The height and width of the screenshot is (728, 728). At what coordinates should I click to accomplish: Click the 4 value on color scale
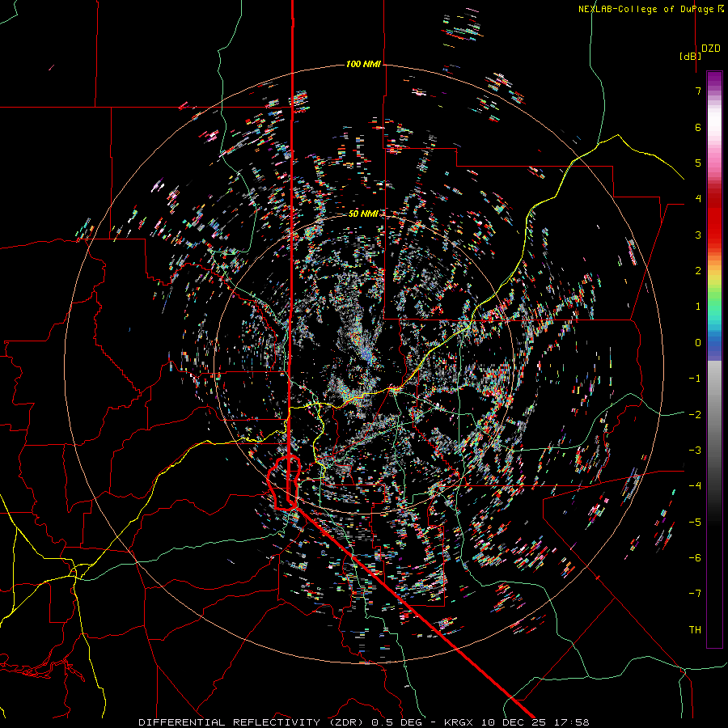coord(698,199)
